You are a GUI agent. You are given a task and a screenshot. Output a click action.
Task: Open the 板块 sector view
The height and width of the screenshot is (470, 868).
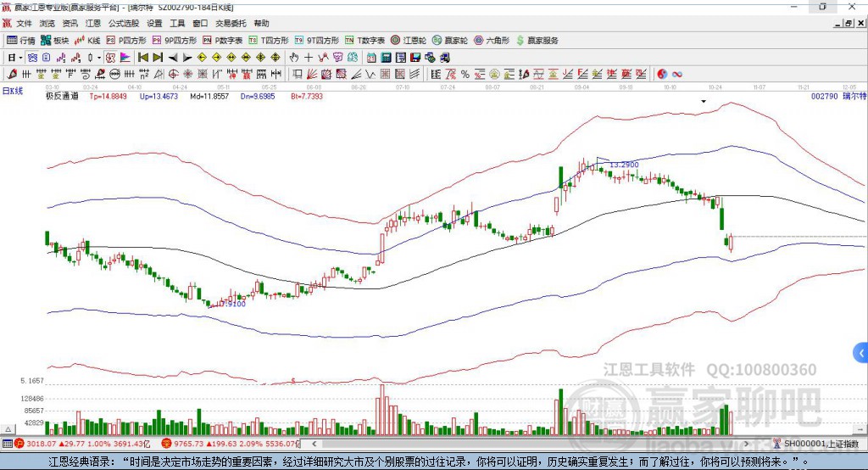tap(54, 41)
